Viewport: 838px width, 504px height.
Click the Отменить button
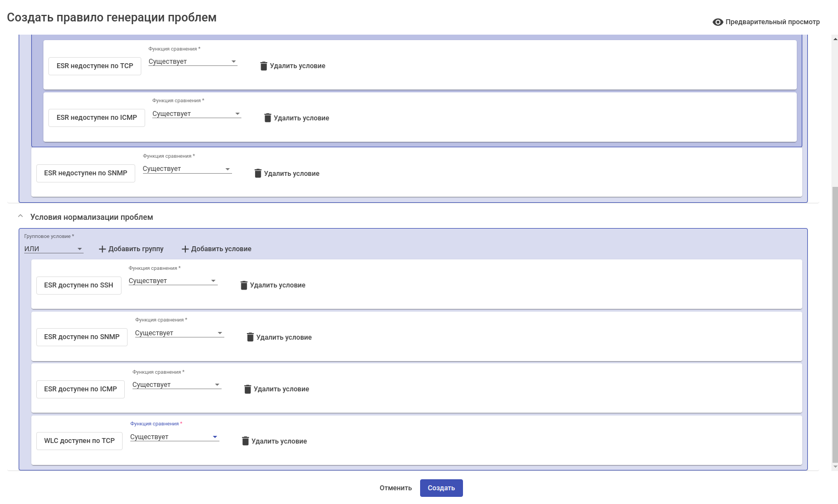pos(395,488)
